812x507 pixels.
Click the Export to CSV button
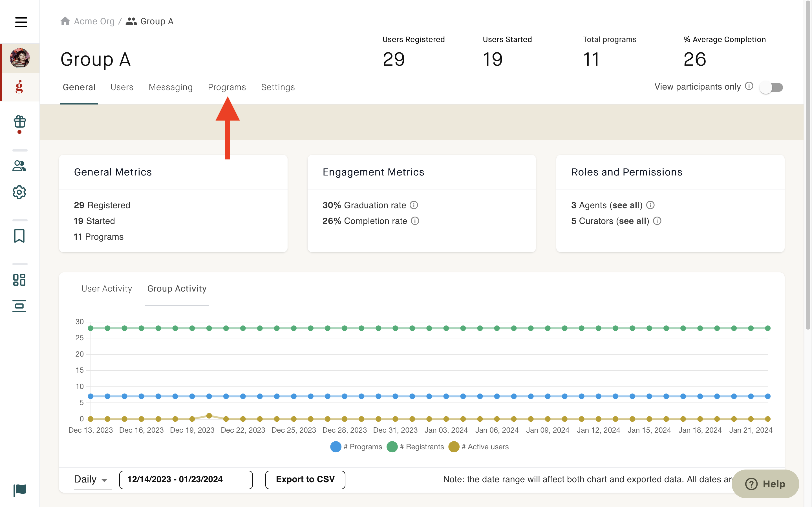coord(305,479)
